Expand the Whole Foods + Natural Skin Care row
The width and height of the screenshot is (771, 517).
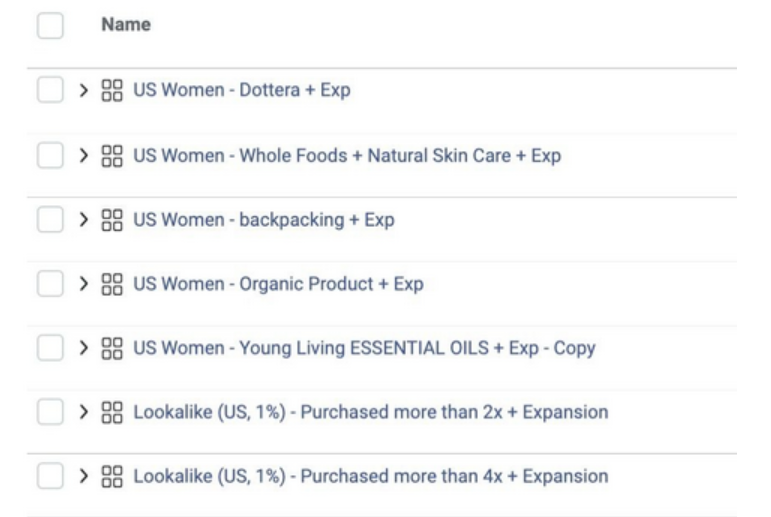pyautogui.click(x=84, y=156)
